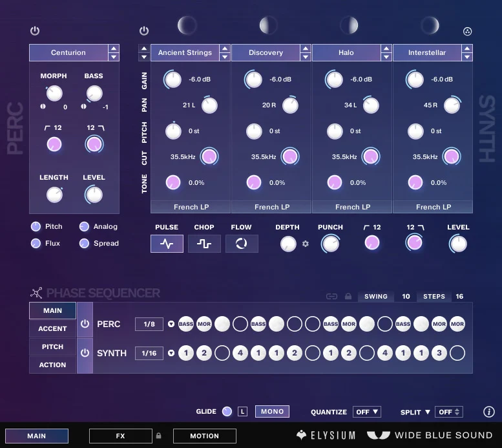Click the Pulse waveform mode icon
Viewport: 502px width, 448px height.
(167, 244)
